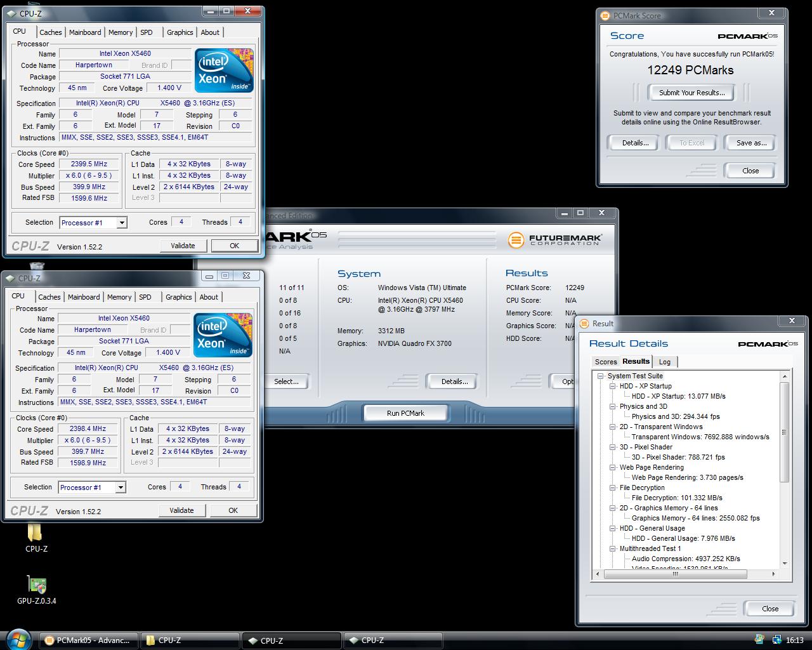Collapse the HDD - XP Startup node
Image resolution: width=812 pixels, height=650 pixels.
point(613,386)
